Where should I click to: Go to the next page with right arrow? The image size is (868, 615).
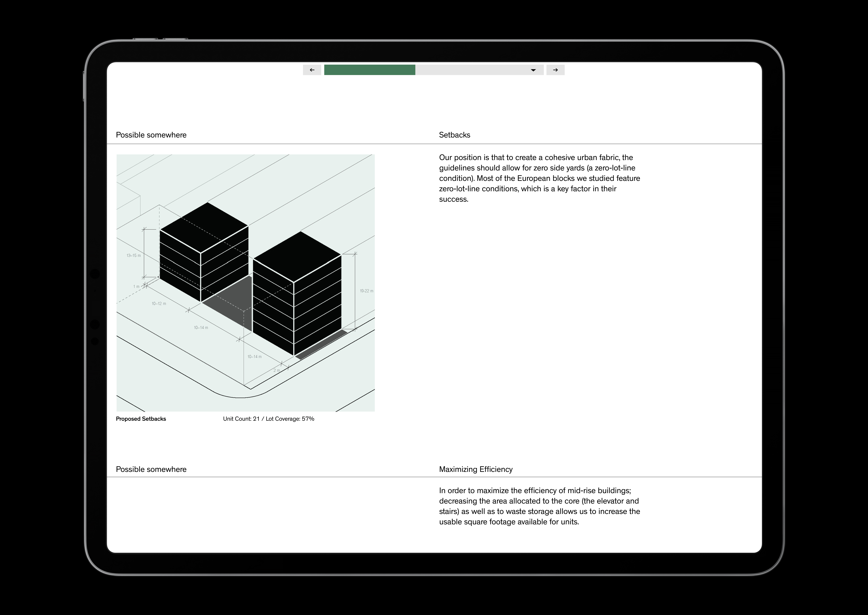[x=555, y=70]
